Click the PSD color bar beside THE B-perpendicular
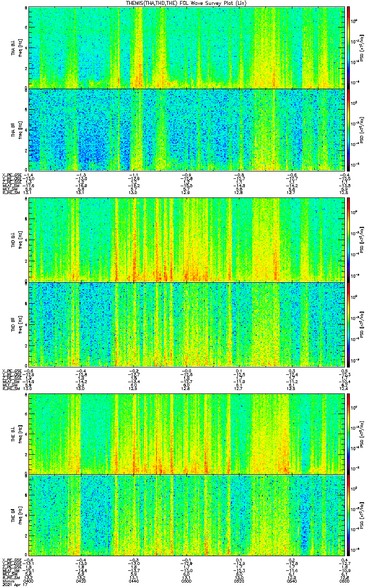Screen dimensions: 368x588 349,434
